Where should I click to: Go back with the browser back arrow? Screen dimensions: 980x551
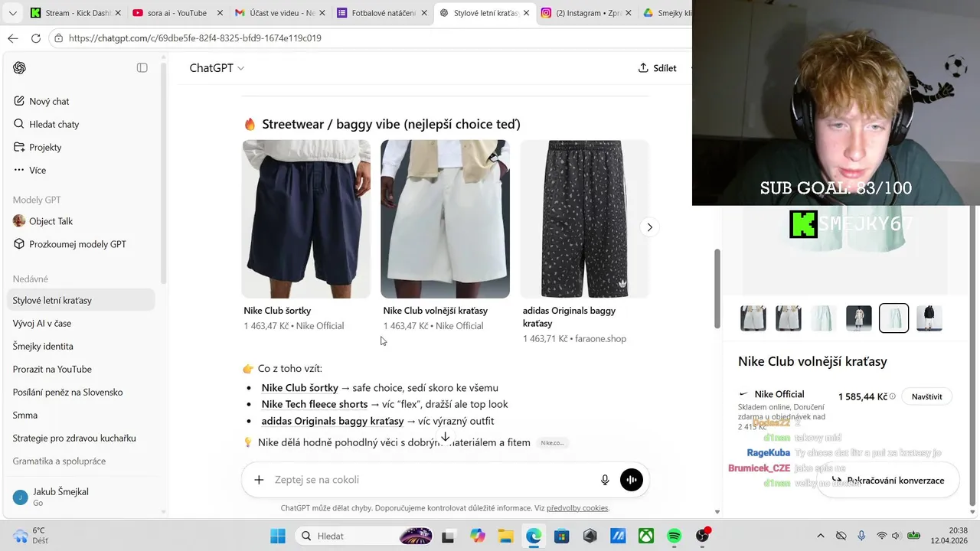coord(13,38)
